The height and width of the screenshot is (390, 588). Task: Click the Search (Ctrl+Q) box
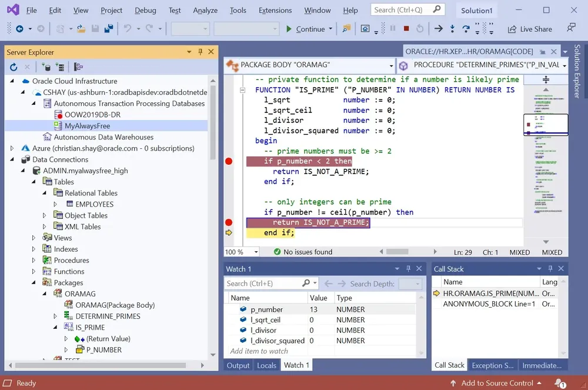tap(407, 10)
